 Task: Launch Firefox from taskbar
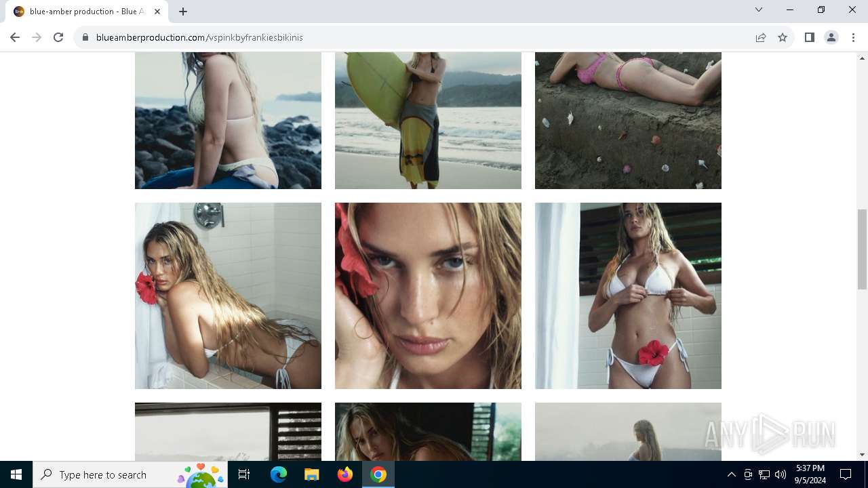[345, 474]
